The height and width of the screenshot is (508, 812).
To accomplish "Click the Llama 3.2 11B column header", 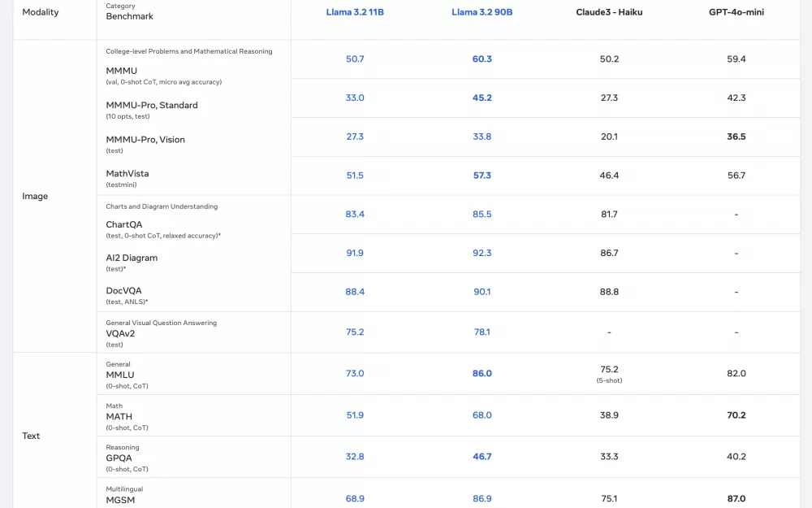I will [355, 12].
